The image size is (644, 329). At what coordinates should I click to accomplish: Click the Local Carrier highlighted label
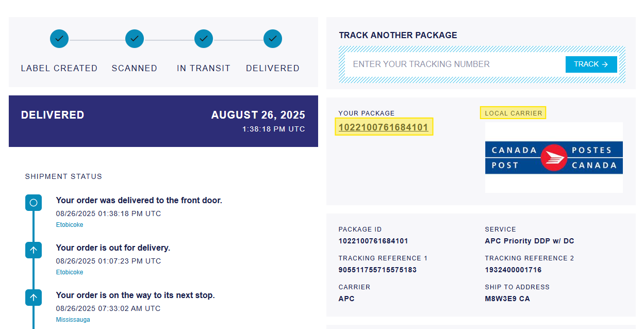[x=513, y=113]
